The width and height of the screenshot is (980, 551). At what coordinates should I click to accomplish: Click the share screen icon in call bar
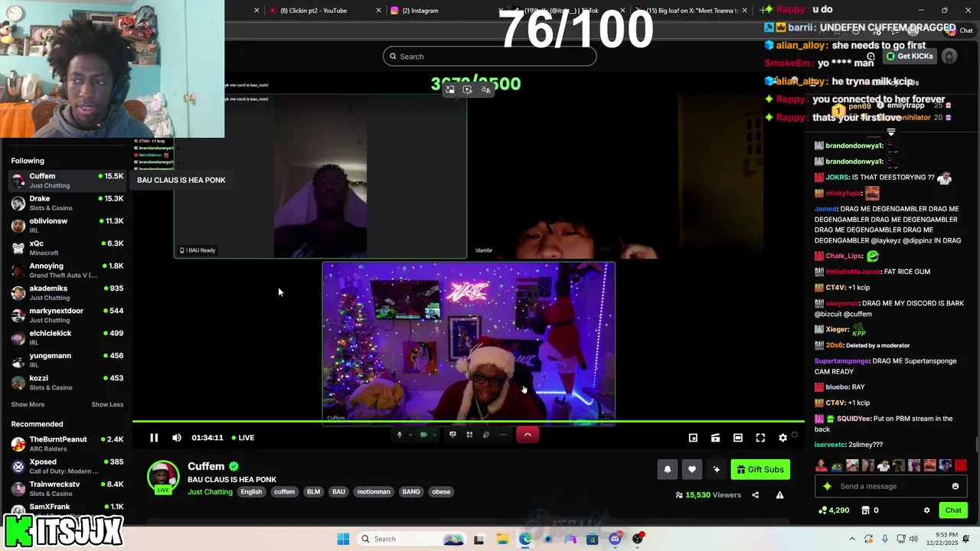[x=452, y=435]
